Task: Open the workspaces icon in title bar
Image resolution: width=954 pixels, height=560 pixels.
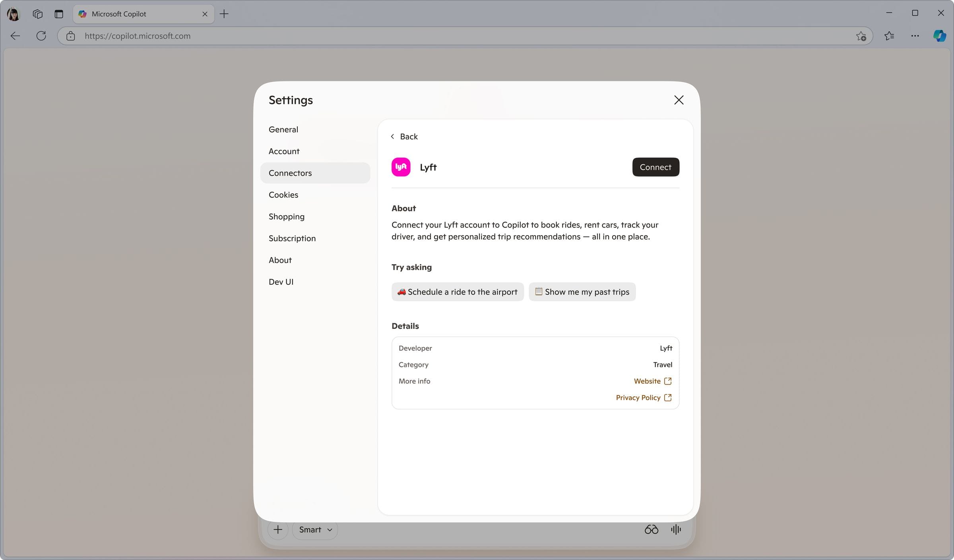Action: point(37,14)
